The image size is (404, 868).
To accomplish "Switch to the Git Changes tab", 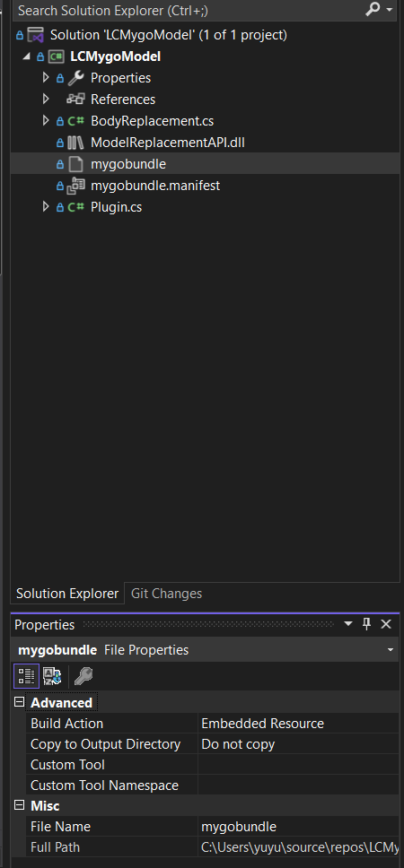I will [x=166, y=594].
